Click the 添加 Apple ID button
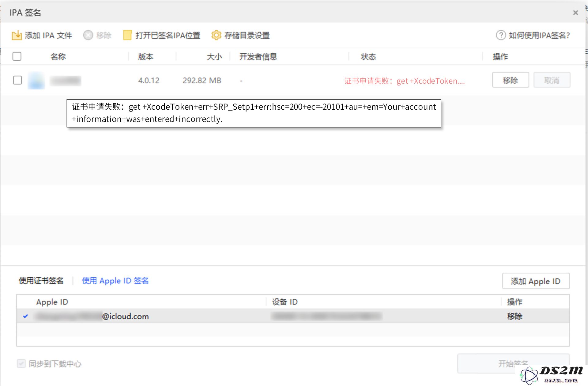The image size is (588, 386). 536,281
